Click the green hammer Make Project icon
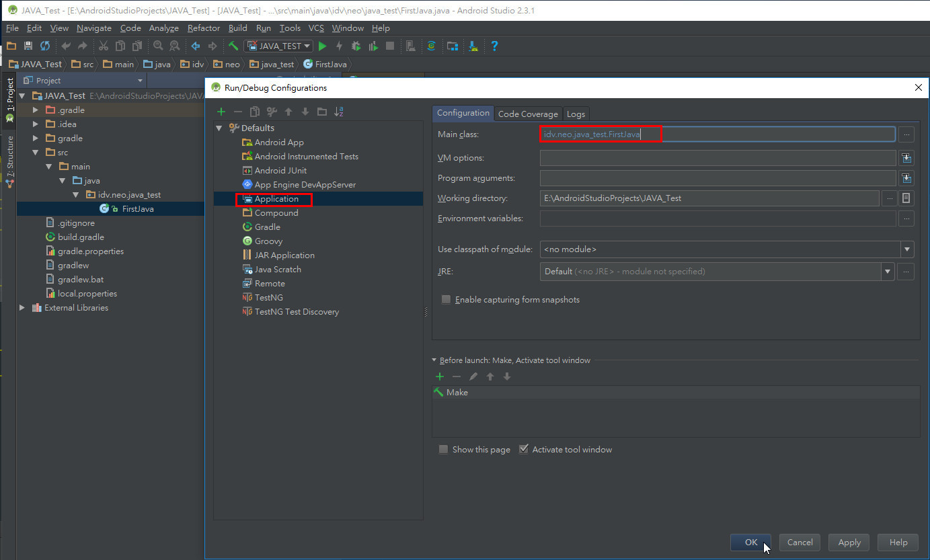The image size is (930, 560). [x=233, y=46]
